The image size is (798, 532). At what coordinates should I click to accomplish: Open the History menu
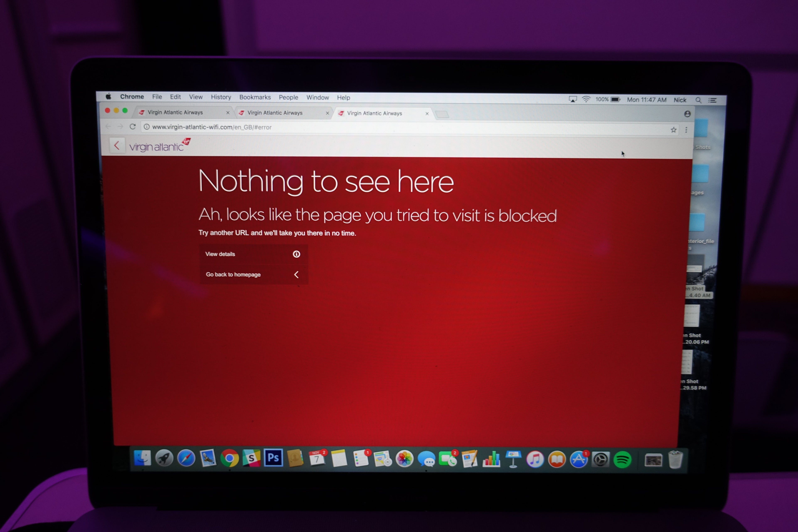[x=221, y=97]
